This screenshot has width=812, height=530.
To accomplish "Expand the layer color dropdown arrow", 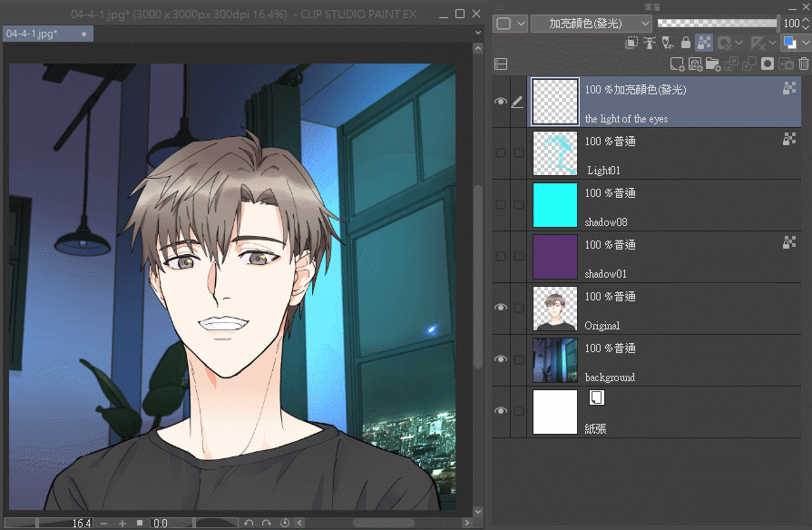I will click(805, 43).
